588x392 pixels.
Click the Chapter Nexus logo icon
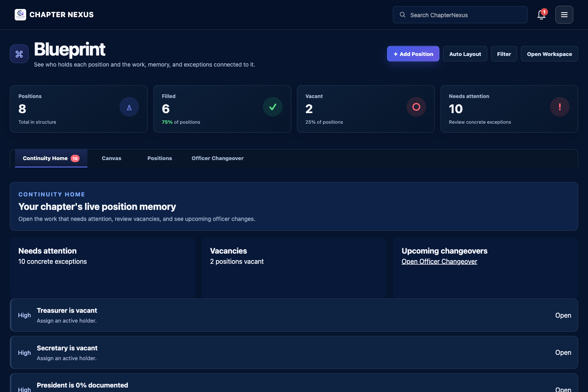[x=20, y=15]
